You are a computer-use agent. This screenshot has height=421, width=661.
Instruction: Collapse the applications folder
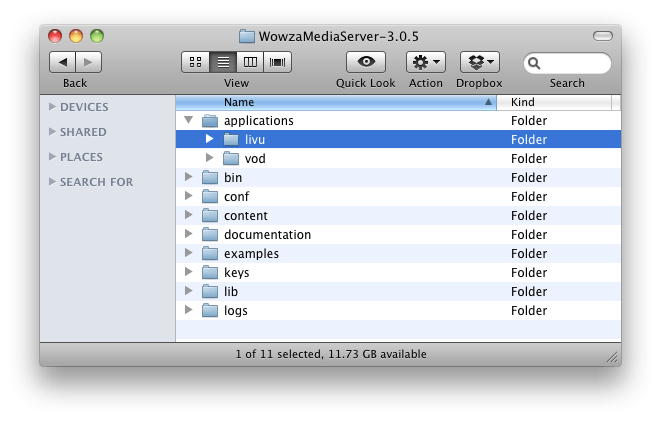click(x=188, y=120)
